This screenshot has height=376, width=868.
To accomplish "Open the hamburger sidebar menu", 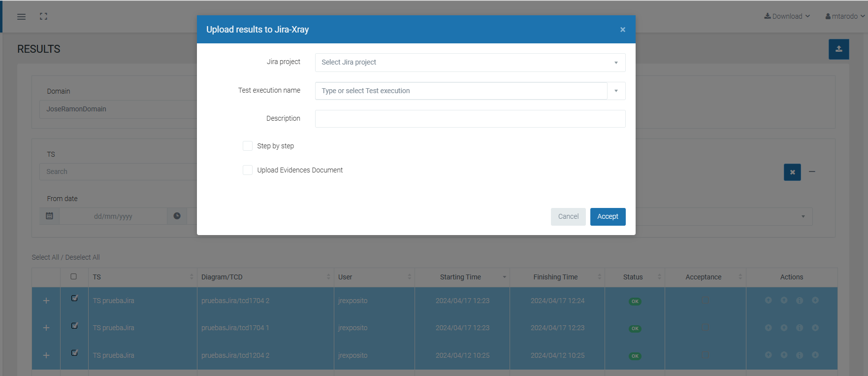I will (21, 17).
